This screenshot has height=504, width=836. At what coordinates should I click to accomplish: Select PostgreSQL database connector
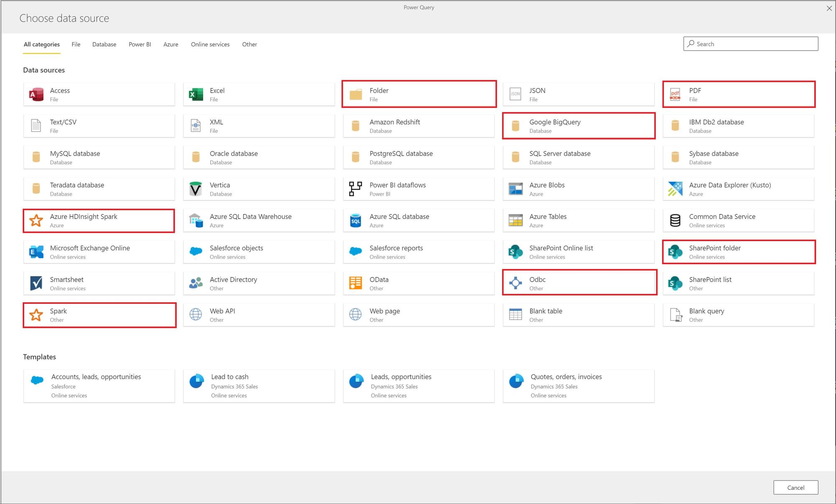pyautogui.click(x=419, y=158)
